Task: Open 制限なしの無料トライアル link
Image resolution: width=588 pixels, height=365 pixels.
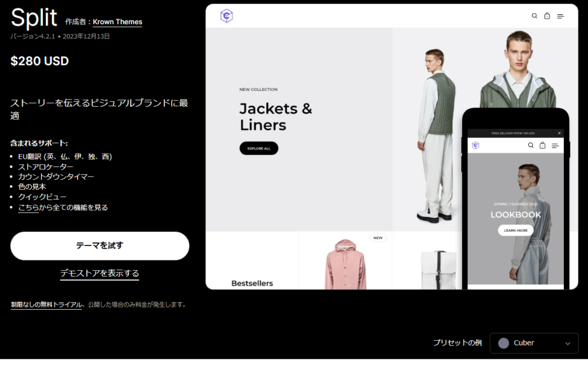Action: pyautogui.click(x=46, y=305)
